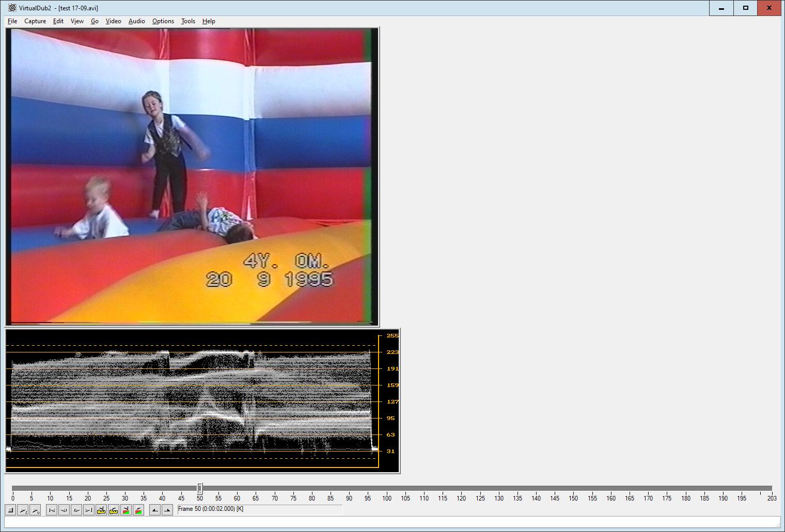
Task: Jump to the end of the video
Action: click(89, 510)
